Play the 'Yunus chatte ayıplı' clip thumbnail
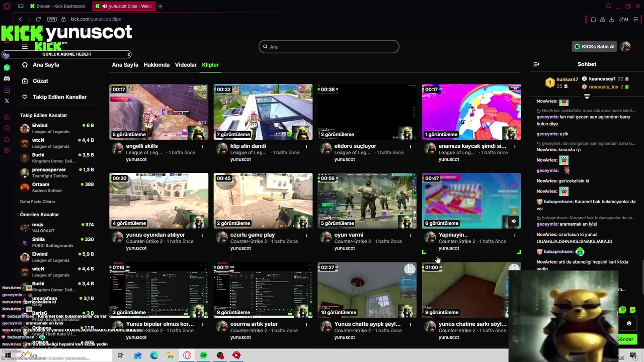This screenshot has width=644, height=362. coord(367,290)
